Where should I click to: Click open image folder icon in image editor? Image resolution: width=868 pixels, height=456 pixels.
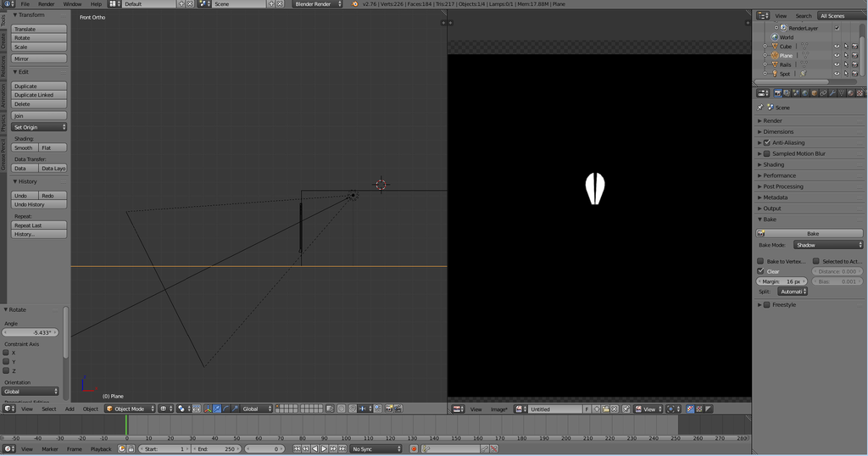pyautogui.click(x=605, y=409)
